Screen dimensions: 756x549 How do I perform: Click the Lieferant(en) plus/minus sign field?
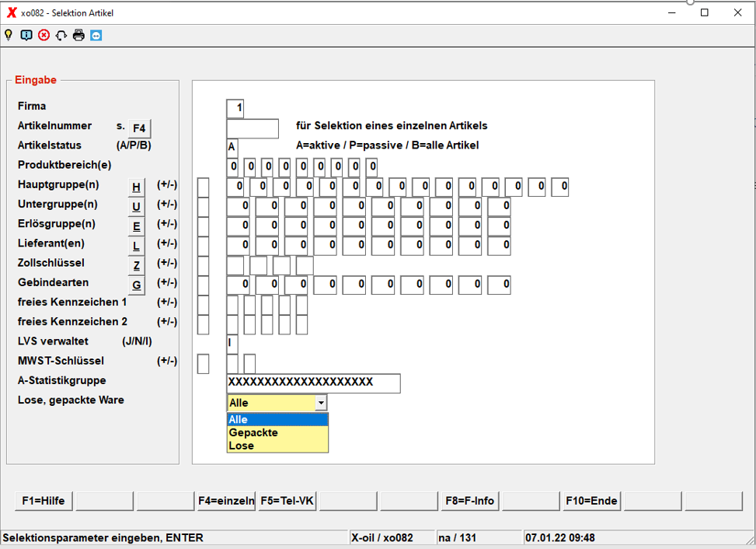coord(203,246)
